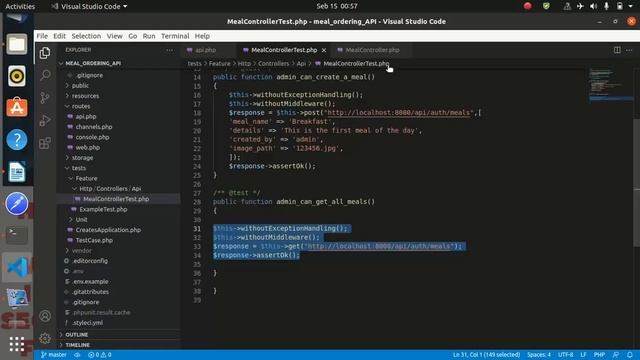Open the Accounts menu icon

pyautogui.click(x=45, y=316)
